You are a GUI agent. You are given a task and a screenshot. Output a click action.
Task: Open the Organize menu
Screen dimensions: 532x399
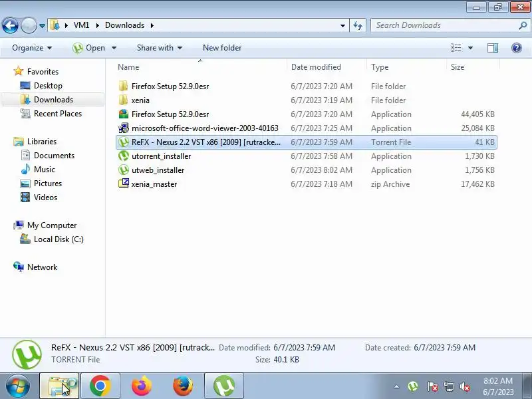click(32, 48)
